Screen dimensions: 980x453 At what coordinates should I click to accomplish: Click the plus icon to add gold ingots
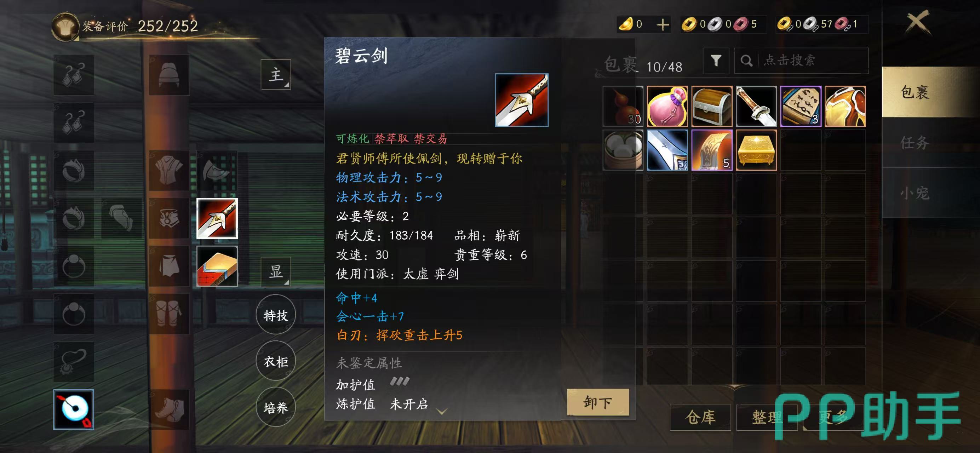click(663, 25)
